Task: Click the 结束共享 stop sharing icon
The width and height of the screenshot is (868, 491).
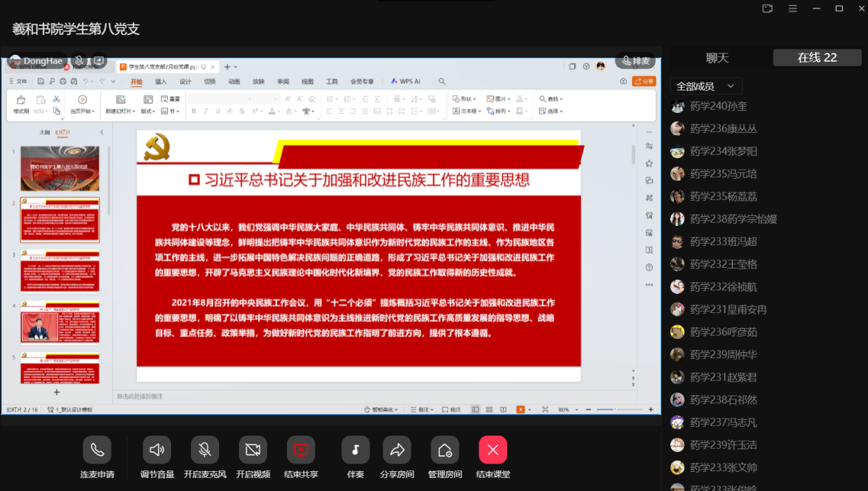Action: pos(301,450)
